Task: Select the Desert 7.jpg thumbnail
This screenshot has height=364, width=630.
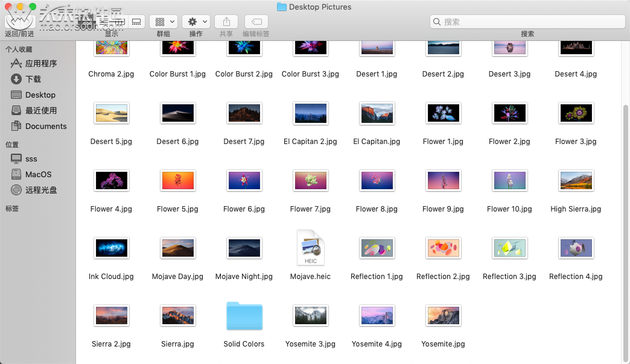Action: (244, 113)
